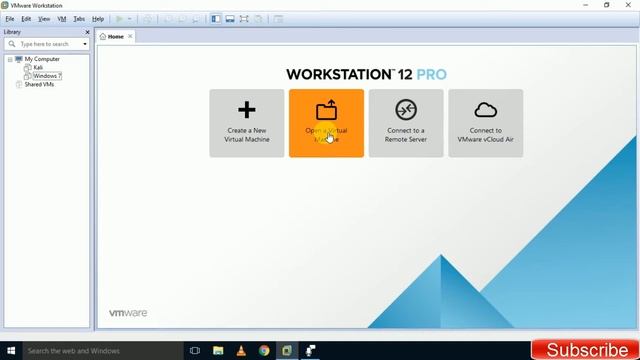Click the Windows Start button

[x=11, y=351]
